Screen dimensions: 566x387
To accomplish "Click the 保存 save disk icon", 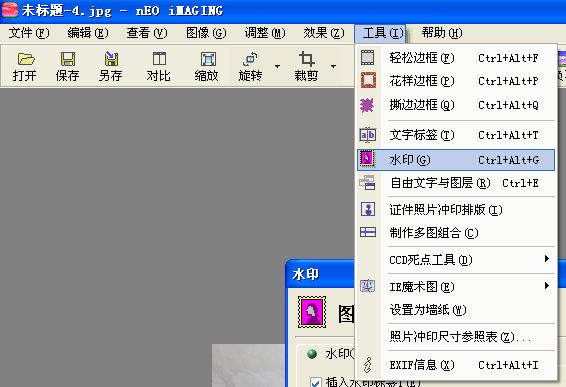I will coord(68,59).
